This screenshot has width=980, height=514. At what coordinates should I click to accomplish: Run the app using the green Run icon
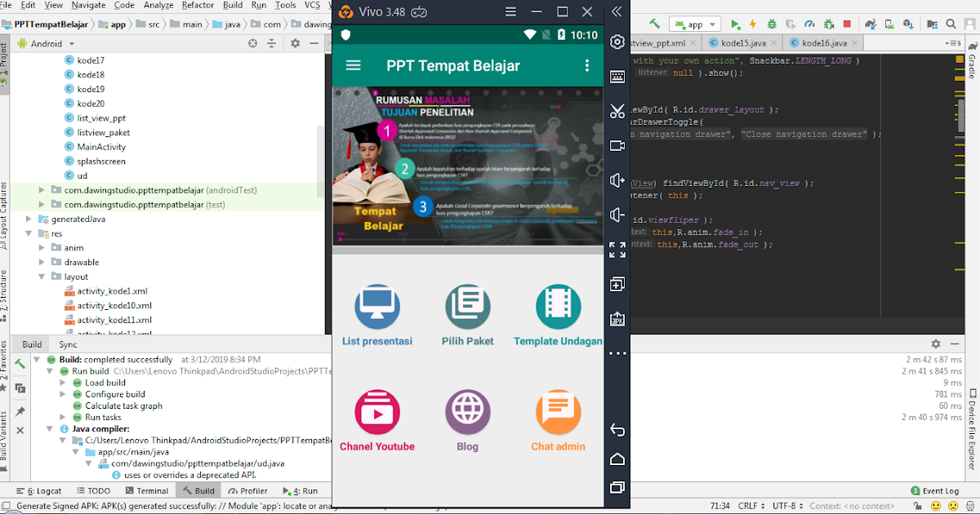tap(734, 24)
